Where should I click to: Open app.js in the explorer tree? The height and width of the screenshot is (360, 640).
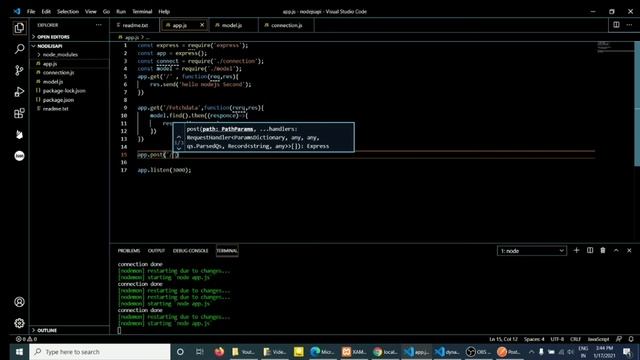69,64
